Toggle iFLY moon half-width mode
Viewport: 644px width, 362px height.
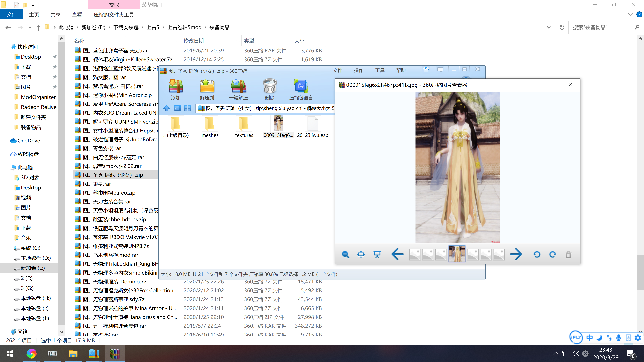pyautogui.click(x=599, y=338)
